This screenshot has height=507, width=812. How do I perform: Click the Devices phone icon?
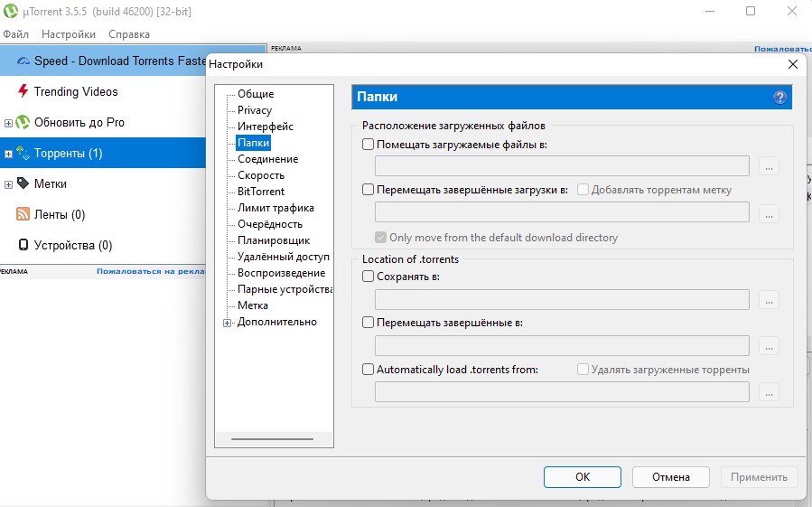(x=23, y=245)
